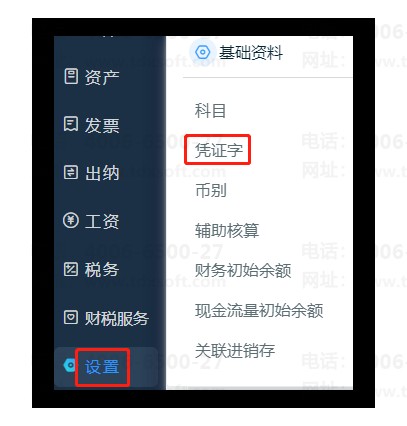Select the 设置 text label in sidebar
407x426 pixels.
click(102, 367)
